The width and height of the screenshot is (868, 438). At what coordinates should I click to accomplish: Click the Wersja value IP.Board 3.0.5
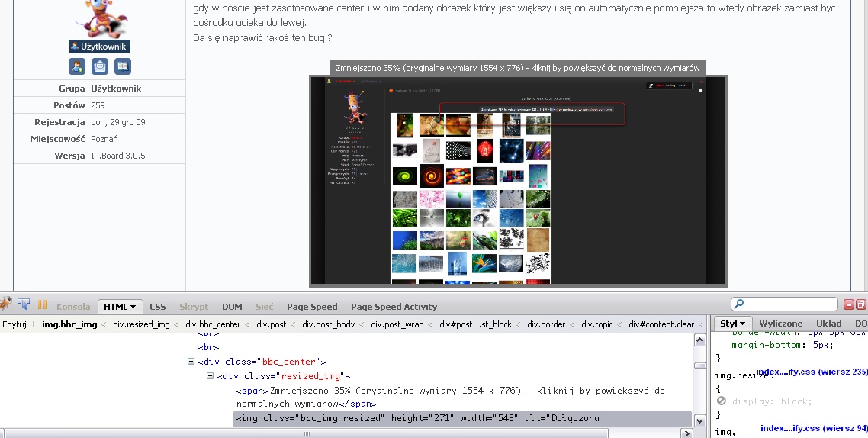[118, 156]
